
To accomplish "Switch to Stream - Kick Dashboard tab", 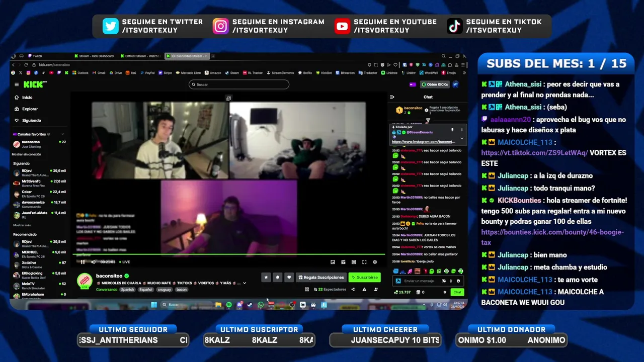I will click(x=94, y=56).
